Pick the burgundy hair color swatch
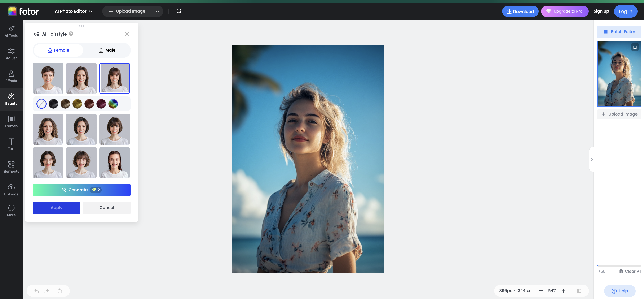 [101, 104]
